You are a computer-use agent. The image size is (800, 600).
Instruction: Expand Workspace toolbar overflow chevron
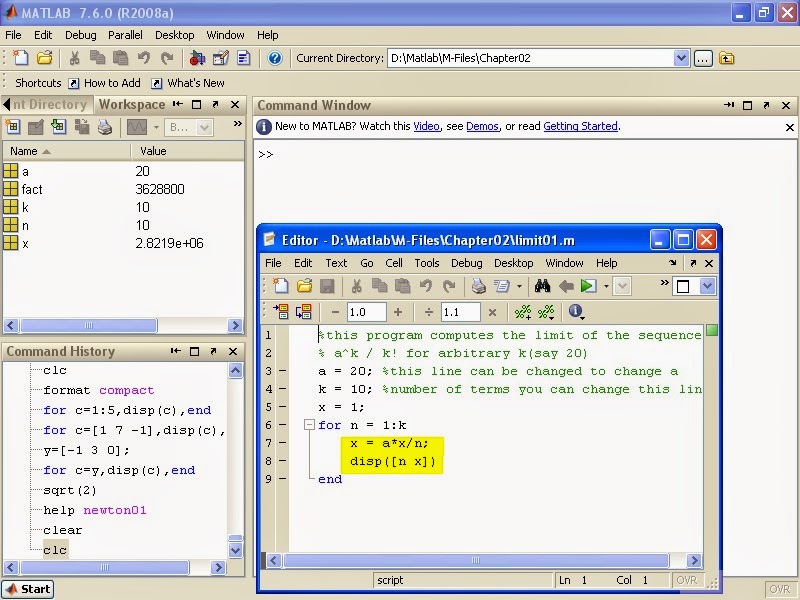[x=237, y=123]
